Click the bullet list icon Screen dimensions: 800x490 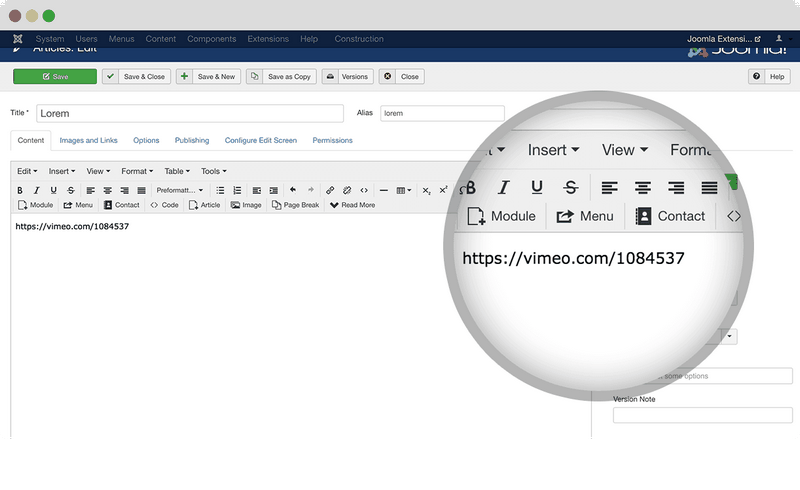(x=220, y=190)
